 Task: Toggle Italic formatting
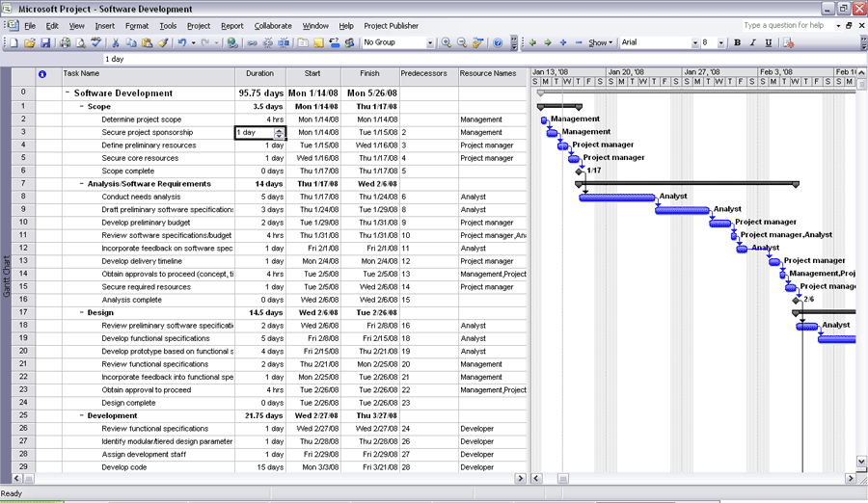753,43
